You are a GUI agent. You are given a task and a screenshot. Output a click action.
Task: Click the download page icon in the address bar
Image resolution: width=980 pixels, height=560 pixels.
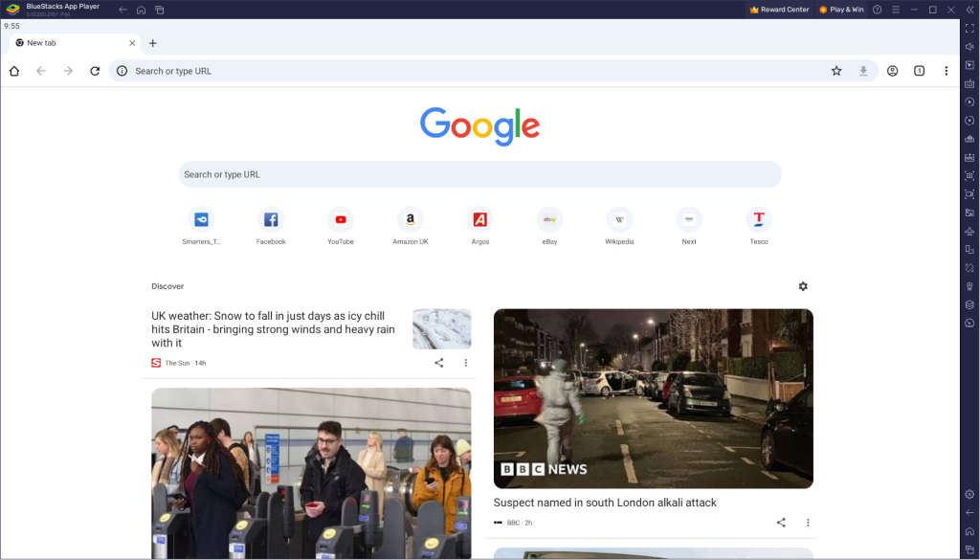coord(863,71)
